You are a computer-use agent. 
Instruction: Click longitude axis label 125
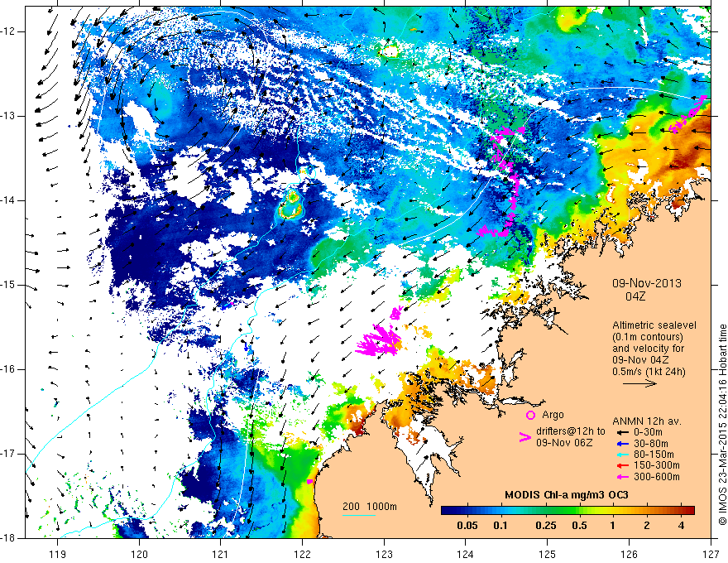tap(548, 555)
